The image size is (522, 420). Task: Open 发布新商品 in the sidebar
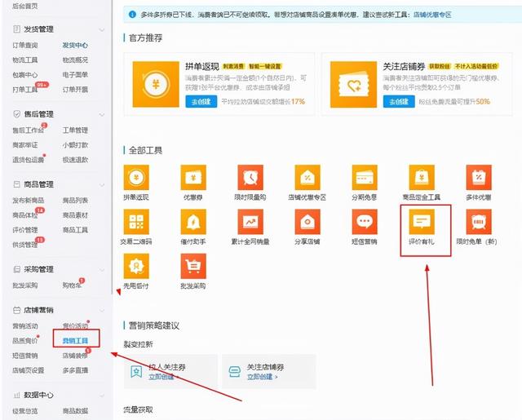click(28, 201)
